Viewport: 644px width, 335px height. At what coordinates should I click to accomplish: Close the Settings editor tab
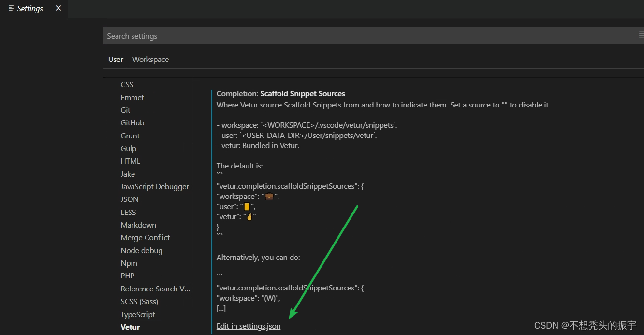59,8
